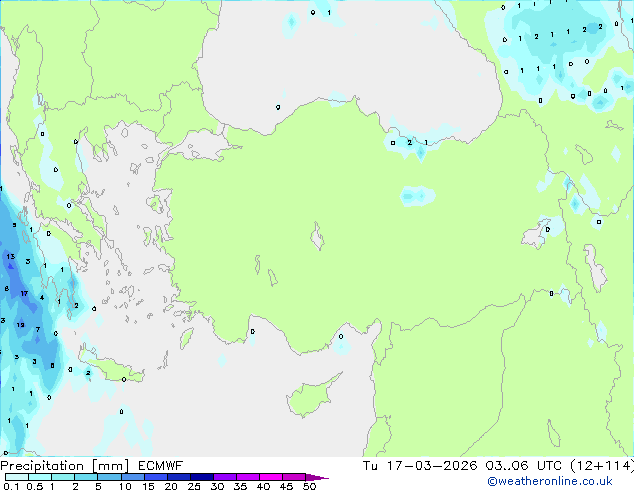Screen dimensions: 634x490
Task: Click the "25" legend scale label
Action: [x=194, y=486]
